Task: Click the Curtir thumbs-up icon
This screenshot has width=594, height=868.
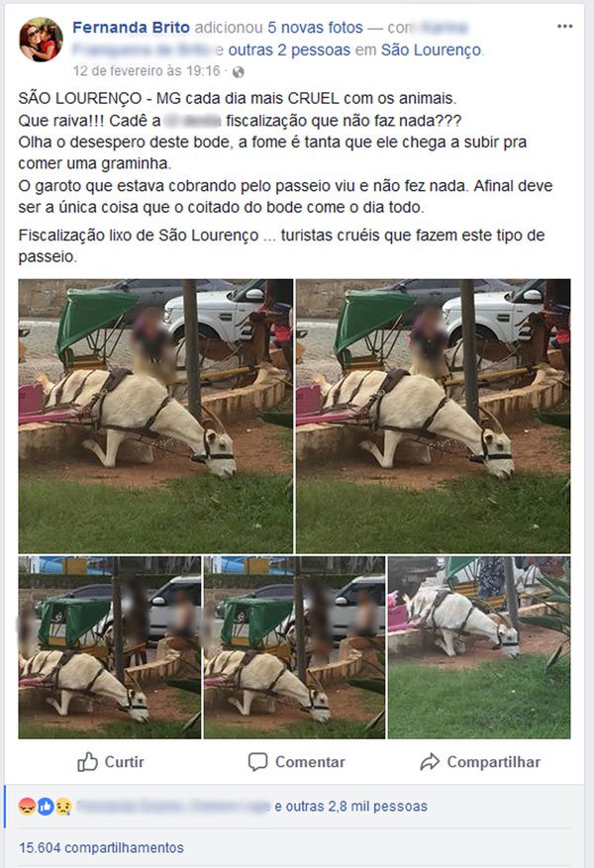Action: click(87, 762)
